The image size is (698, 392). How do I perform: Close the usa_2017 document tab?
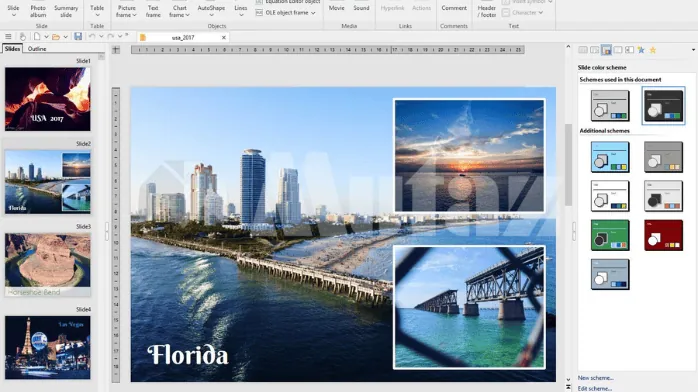(223, 37)
